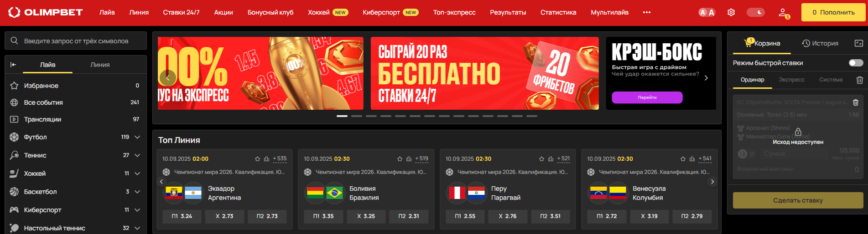Select the Экспресс bet type tab
This screenshot has width=868, height=234.
coord(791,80)
